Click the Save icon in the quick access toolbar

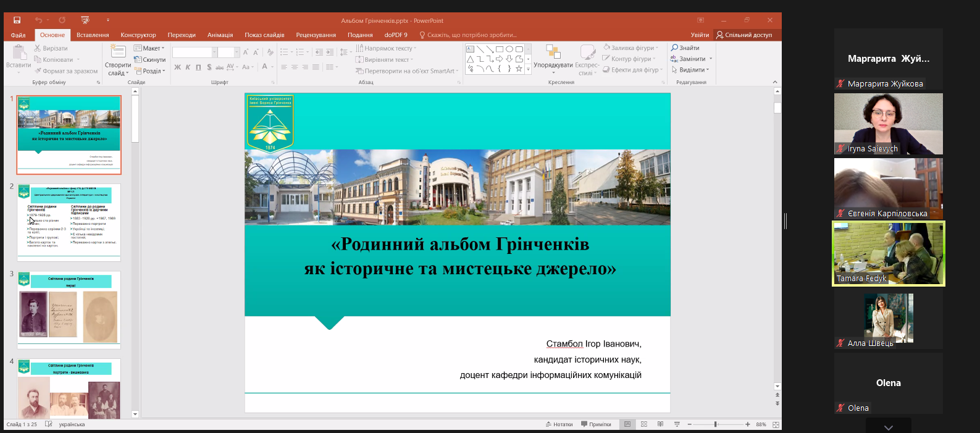pyautogui.click(x=17, y=20)
